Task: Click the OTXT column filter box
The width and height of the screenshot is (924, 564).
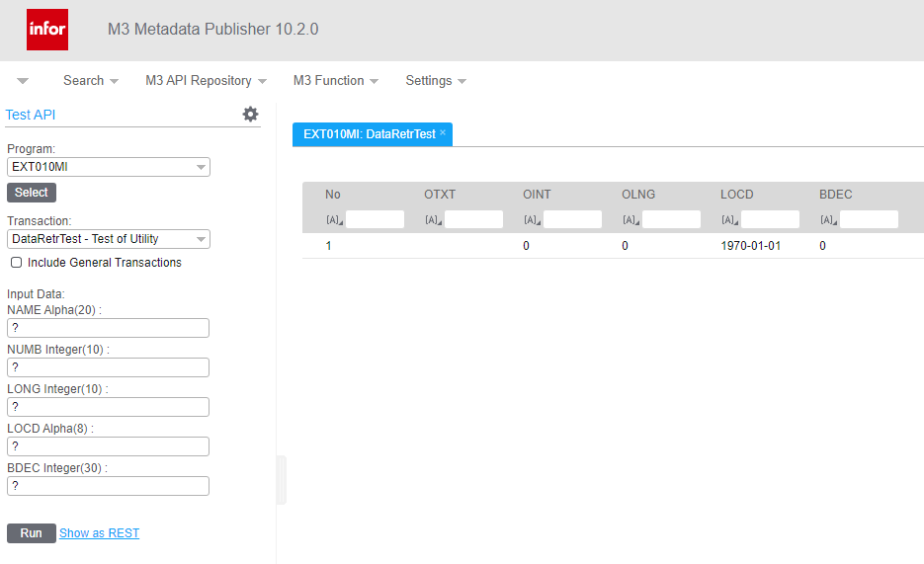Action: [x=473, y=219]
